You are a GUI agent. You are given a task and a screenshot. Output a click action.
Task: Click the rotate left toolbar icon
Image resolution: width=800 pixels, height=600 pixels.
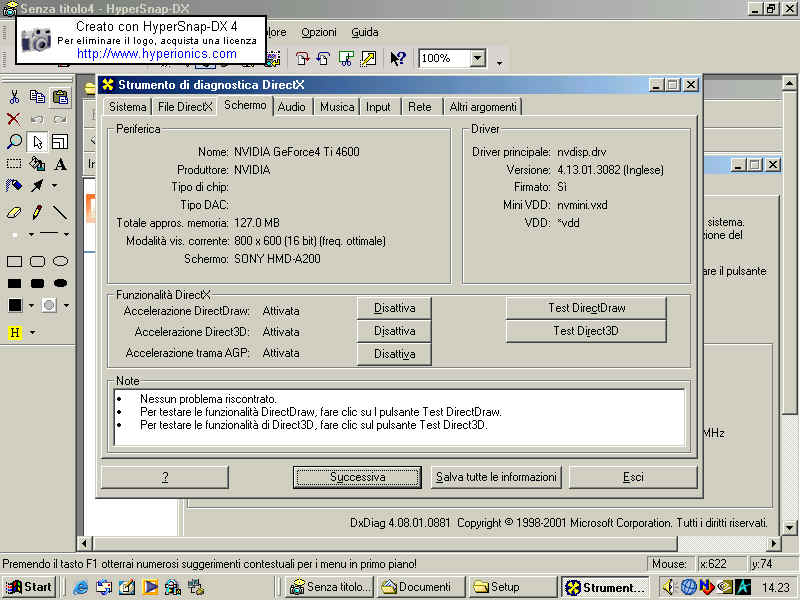323,59
